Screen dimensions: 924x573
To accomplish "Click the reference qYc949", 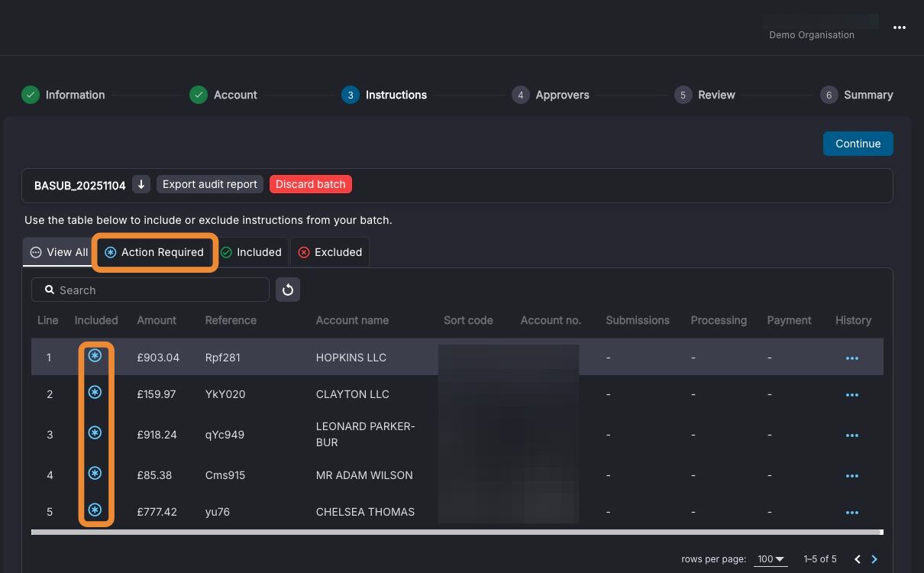I will (x=225, y=435).
